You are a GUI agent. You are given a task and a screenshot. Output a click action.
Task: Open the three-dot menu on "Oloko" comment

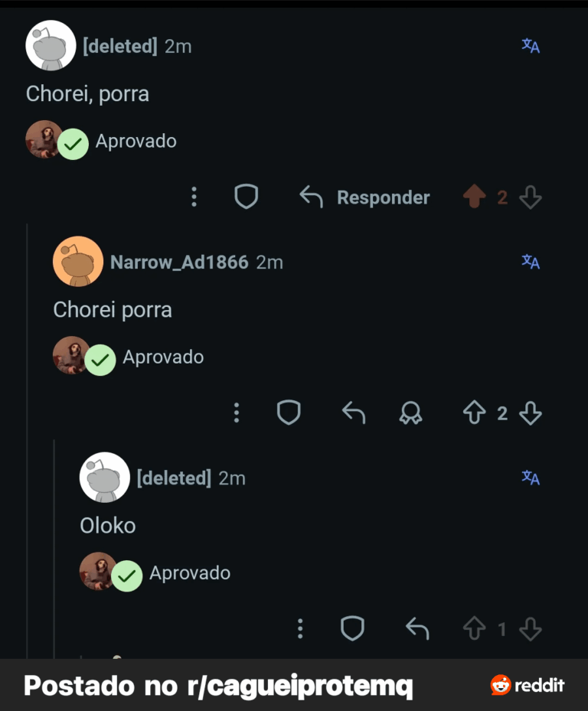(x=300, y=629)
